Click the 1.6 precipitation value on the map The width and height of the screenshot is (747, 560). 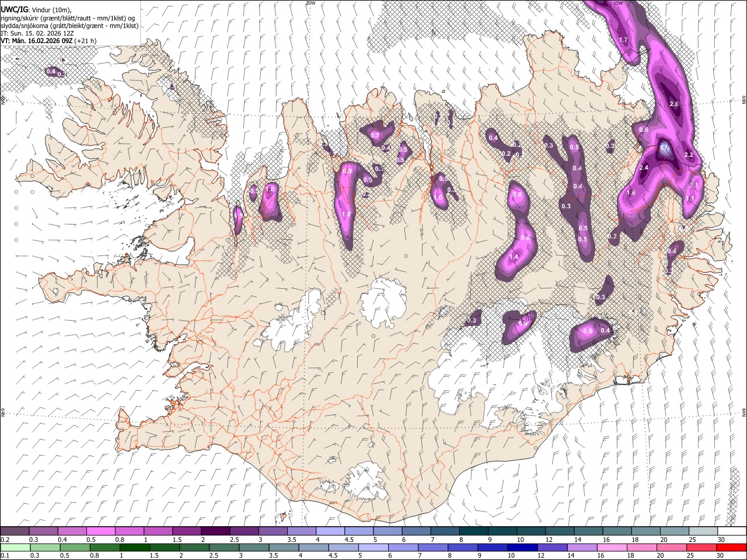631,193
